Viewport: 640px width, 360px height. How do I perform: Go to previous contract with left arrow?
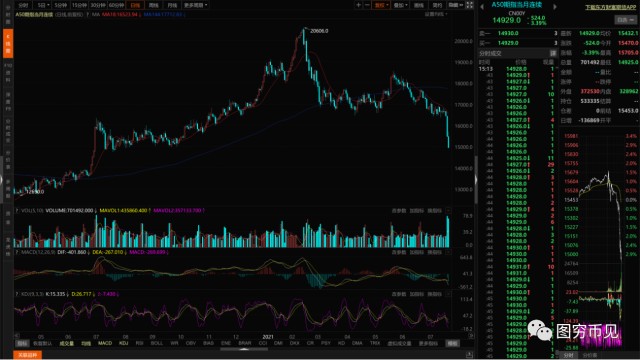click(482, 7)
